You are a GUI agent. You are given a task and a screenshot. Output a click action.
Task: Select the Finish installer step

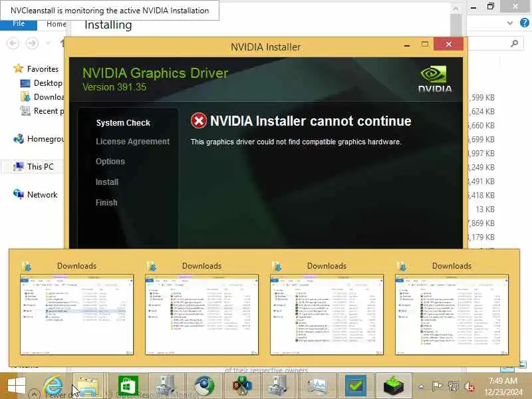click(106, 203)
